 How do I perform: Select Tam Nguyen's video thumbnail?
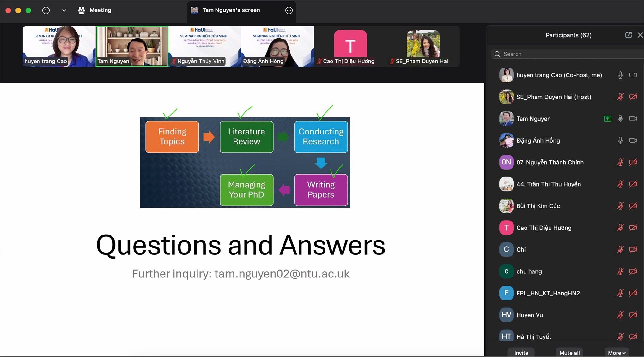tap(132, 46)
